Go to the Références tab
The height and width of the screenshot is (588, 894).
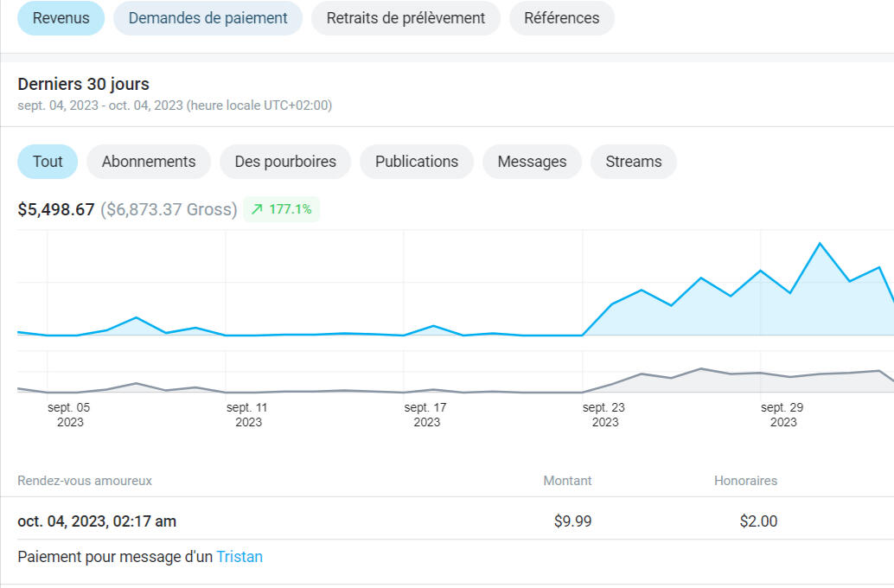click(x=561, y=18)
